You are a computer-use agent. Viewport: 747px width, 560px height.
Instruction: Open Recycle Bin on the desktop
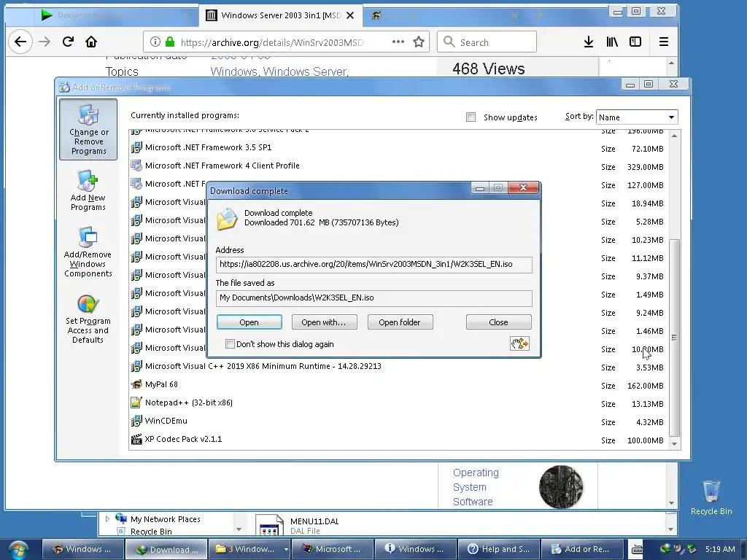[x=711, y=497]
